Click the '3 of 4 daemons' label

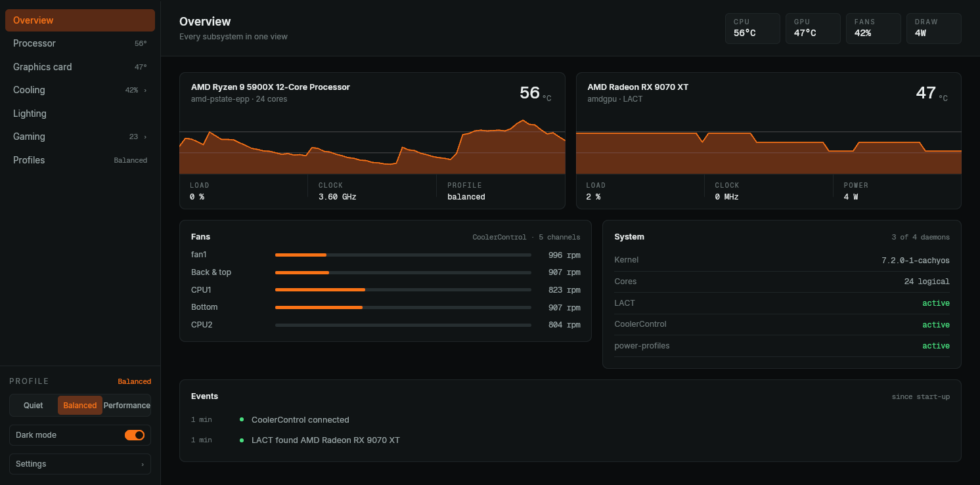point(920,237)
